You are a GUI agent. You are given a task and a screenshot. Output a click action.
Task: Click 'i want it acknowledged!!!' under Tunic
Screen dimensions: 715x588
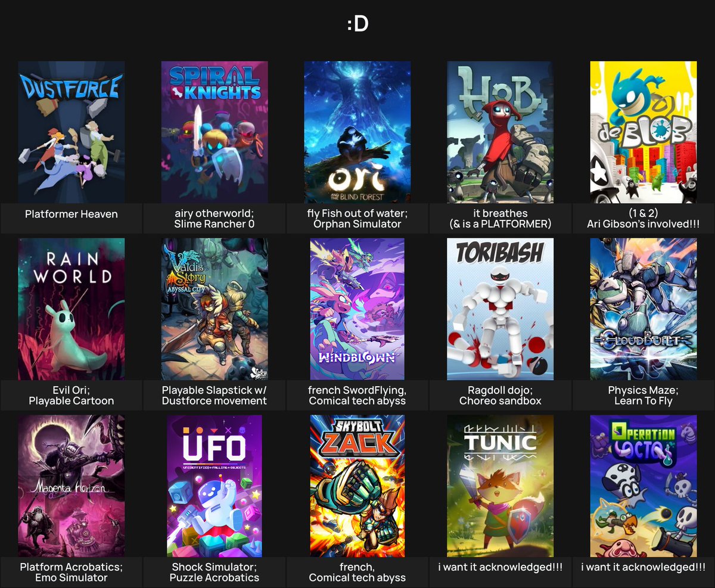click(500, 567)
